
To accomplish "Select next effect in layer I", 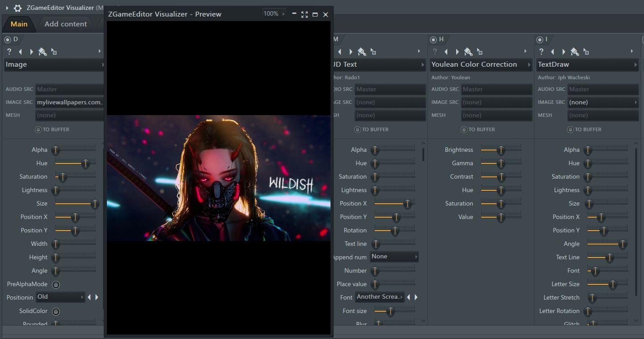I will point(563,52).
